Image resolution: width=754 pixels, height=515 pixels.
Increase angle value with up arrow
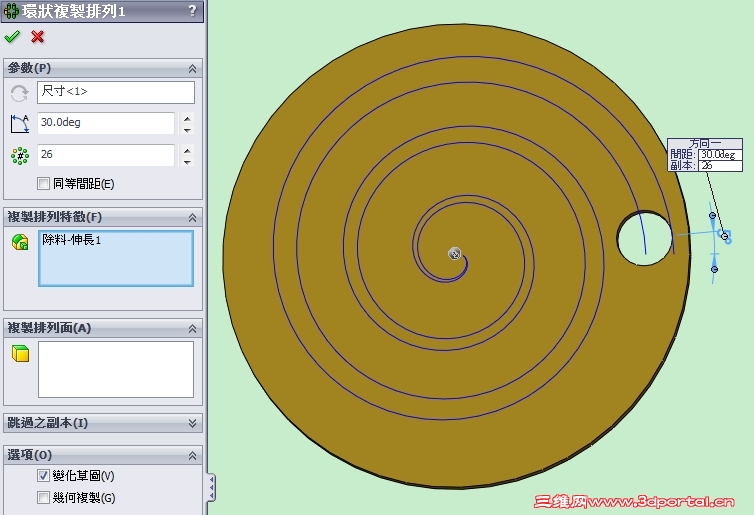pyautogui.click(x=188, y=118)
